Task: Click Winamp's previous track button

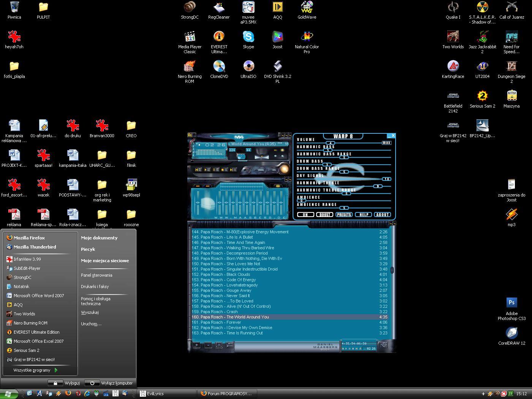Action: coord(198,169)
